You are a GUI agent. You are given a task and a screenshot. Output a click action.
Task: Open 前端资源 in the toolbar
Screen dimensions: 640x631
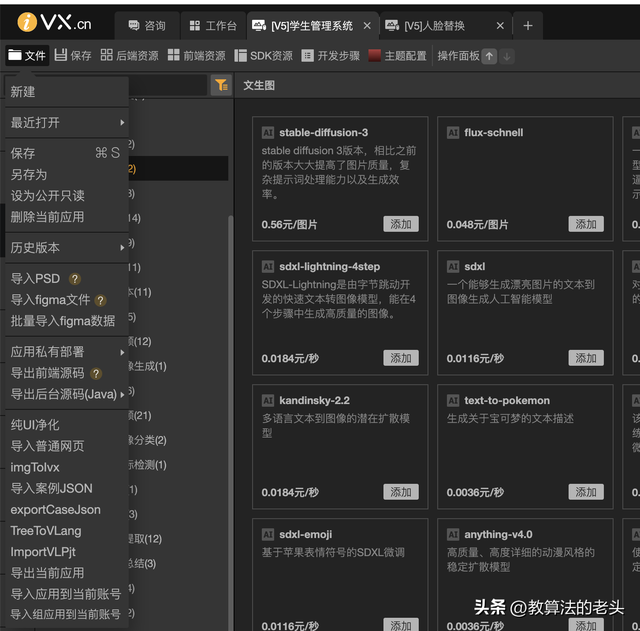196,55
